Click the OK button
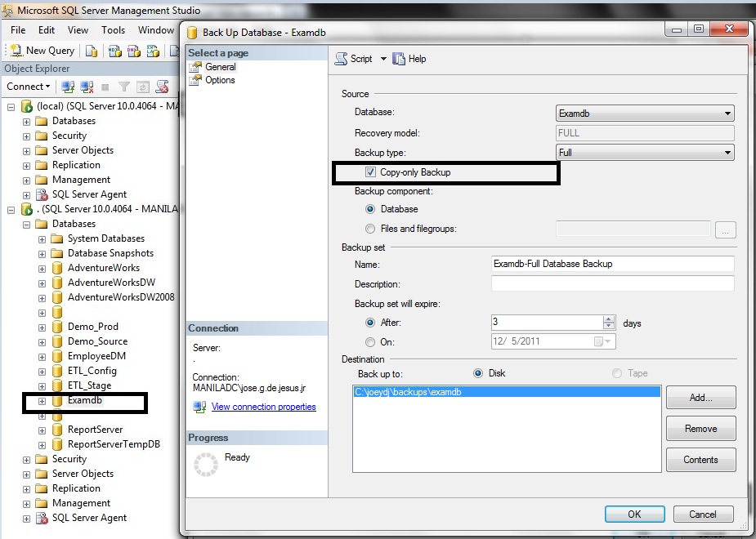This screenshot has height=539, width=756. click(x=634, y=514)
